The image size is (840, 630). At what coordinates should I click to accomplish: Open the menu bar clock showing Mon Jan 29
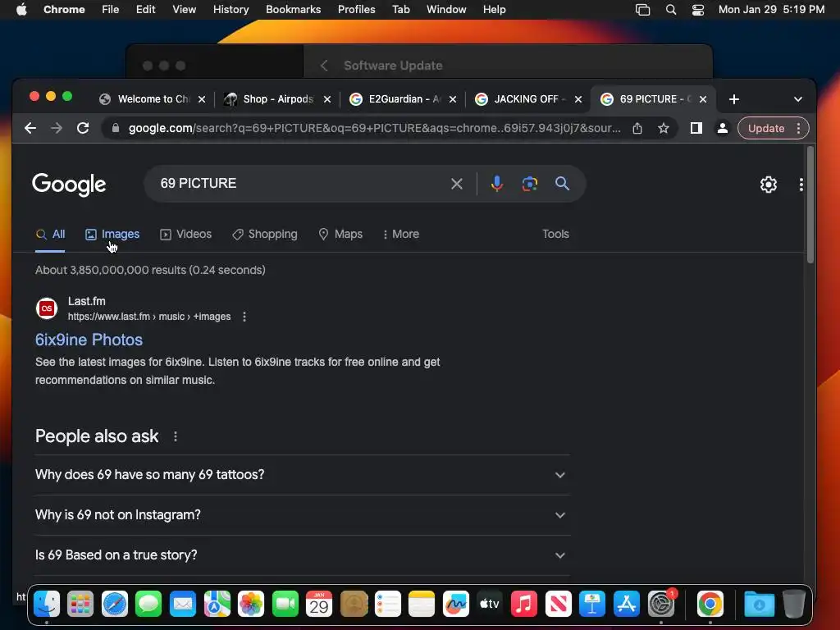point(771,10)
